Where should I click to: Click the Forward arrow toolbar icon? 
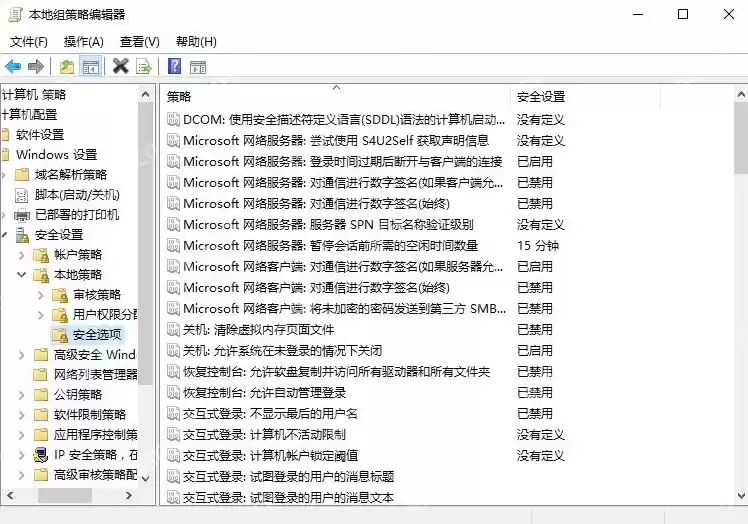pos(36,66)
